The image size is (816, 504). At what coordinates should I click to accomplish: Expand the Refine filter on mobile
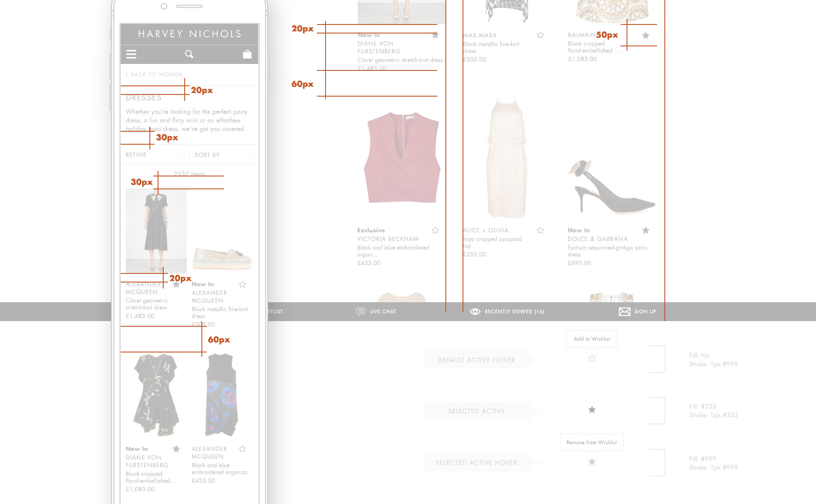pos(155,155)
